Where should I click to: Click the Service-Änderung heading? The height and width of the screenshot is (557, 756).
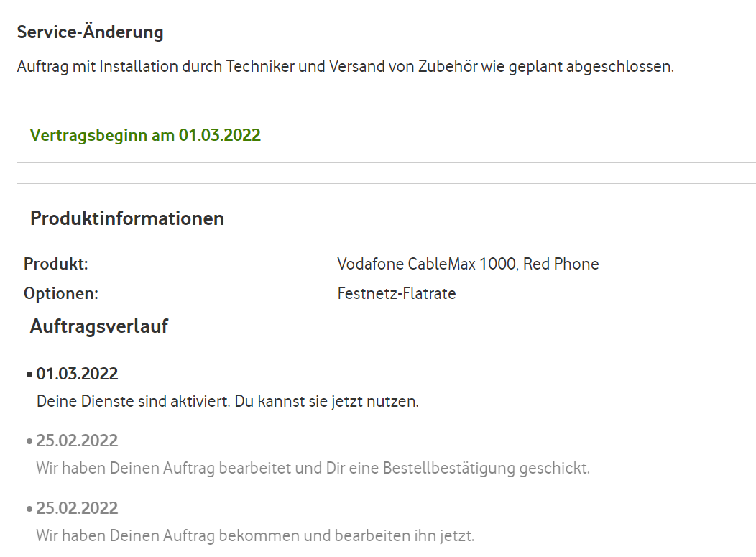[90, 32]
